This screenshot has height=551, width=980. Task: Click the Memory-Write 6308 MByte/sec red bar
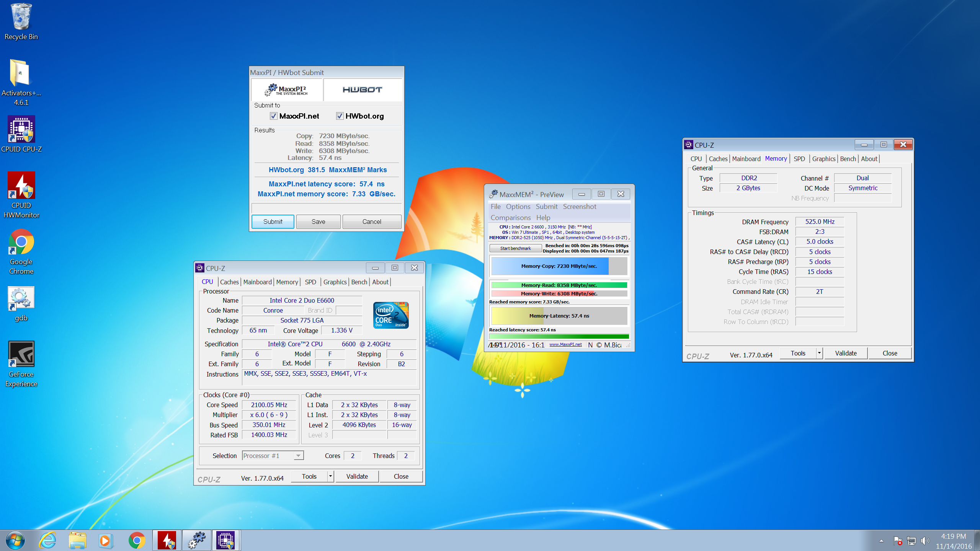(x=559, y=293)
